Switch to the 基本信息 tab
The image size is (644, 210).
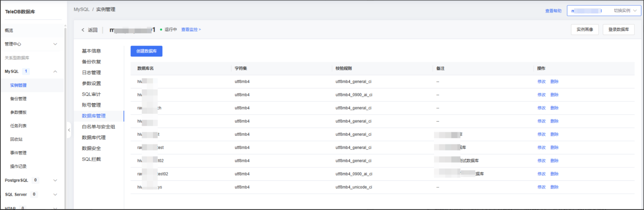click(x=92, y=51)
